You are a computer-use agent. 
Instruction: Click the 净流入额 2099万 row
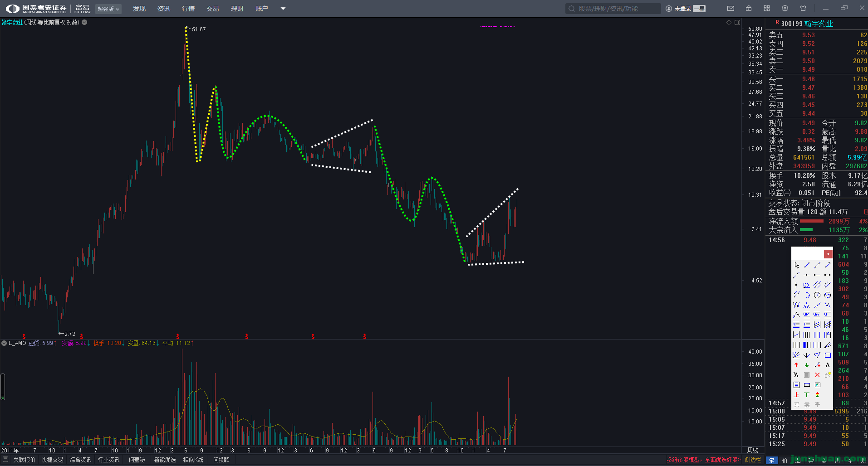[x=817, y=221]
